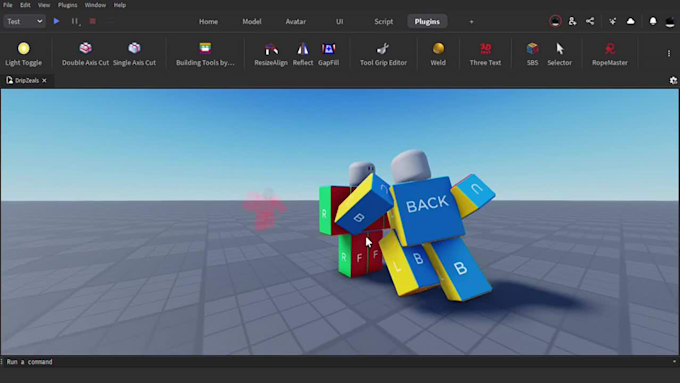
Task: Open the SBS plugin
Action: point(533,49)
